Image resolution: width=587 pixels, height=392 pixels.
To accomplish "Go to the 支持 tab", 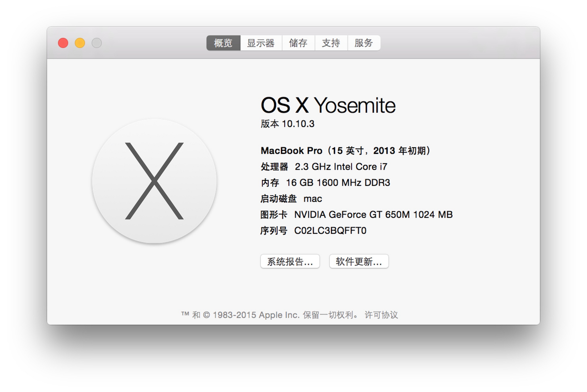I will 331,43.
